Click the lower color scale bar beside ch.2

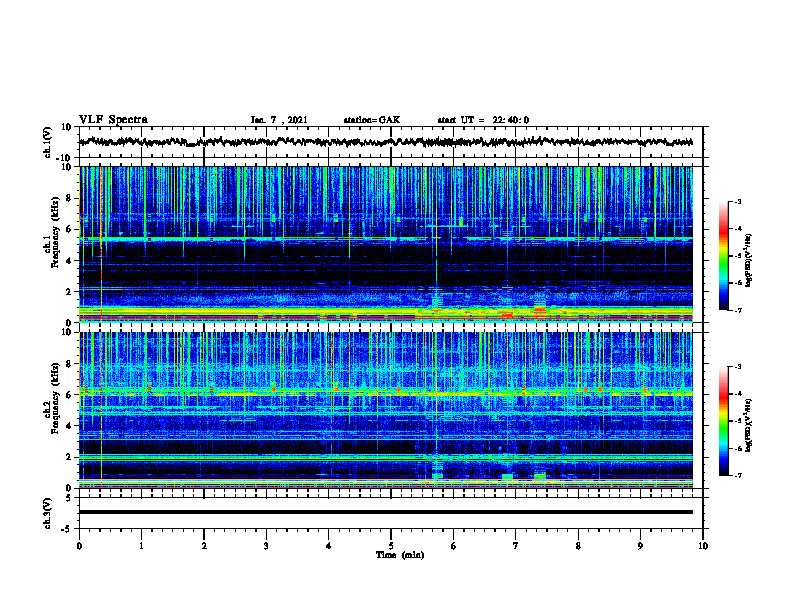[723, 421]
